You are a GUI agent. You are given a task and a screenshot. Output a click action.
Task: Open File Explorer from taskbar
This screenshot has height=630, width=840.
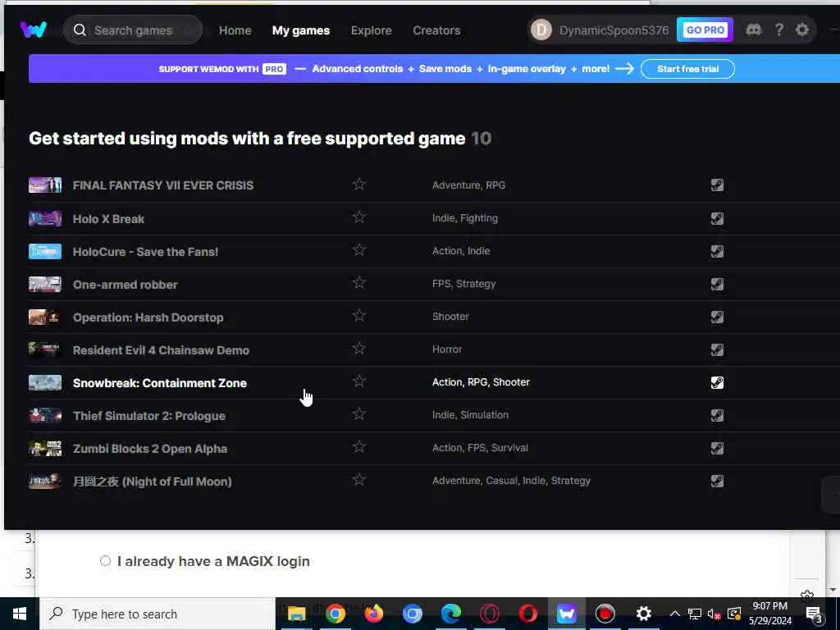(x=296, y=614)
